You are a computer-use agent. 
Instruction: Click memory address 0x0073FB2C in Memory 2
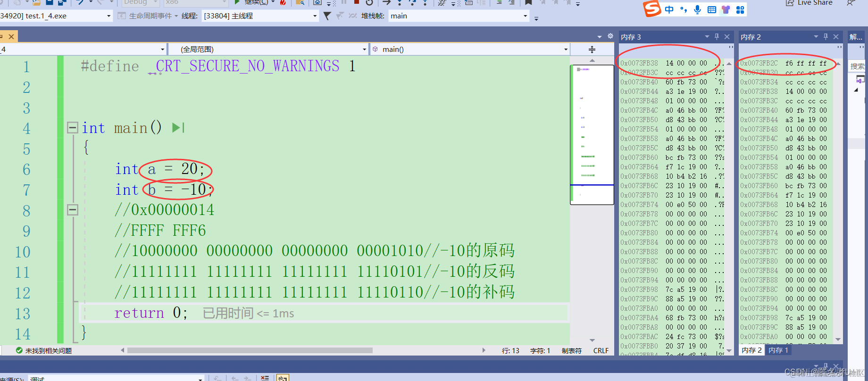pos(759,63)
